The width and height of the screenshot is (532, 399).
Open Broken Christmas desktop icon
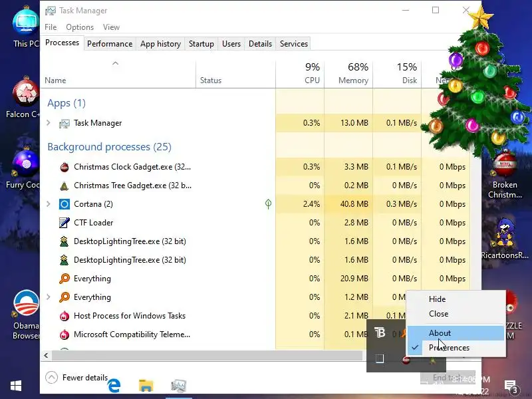coord(505,175)
